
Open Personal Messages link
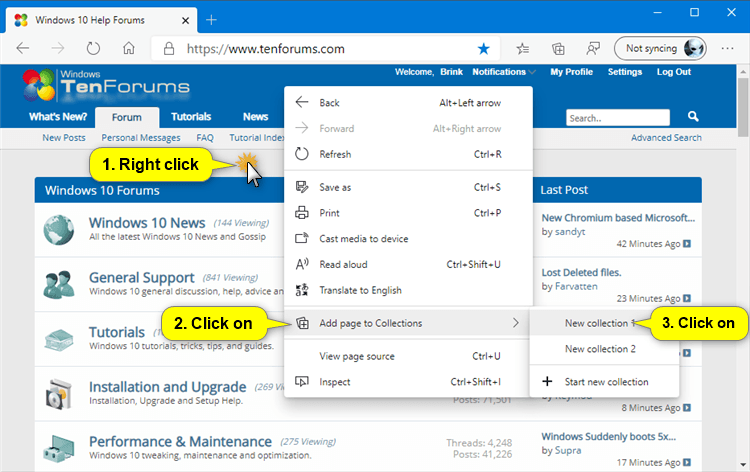141,138
